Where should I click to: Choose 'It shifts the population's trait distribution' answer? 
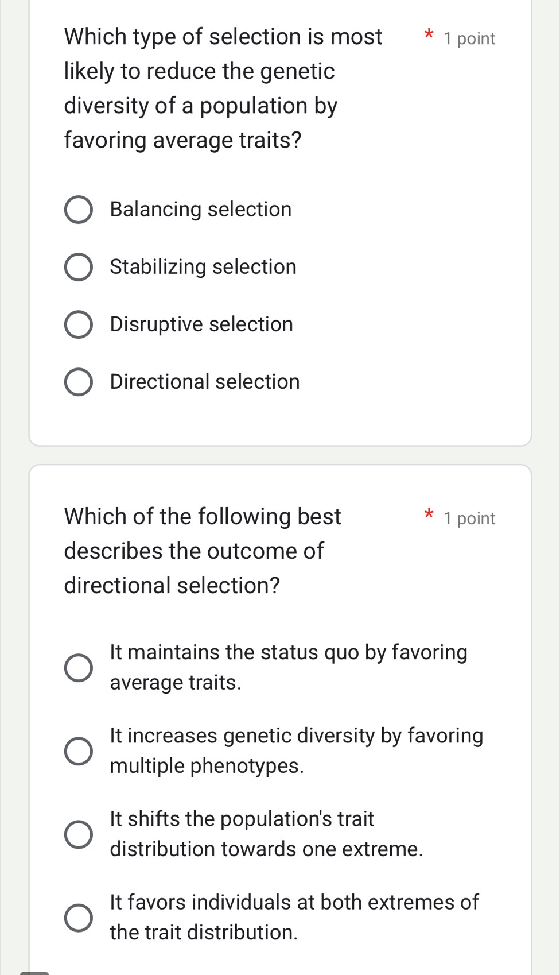click(78, 833)
